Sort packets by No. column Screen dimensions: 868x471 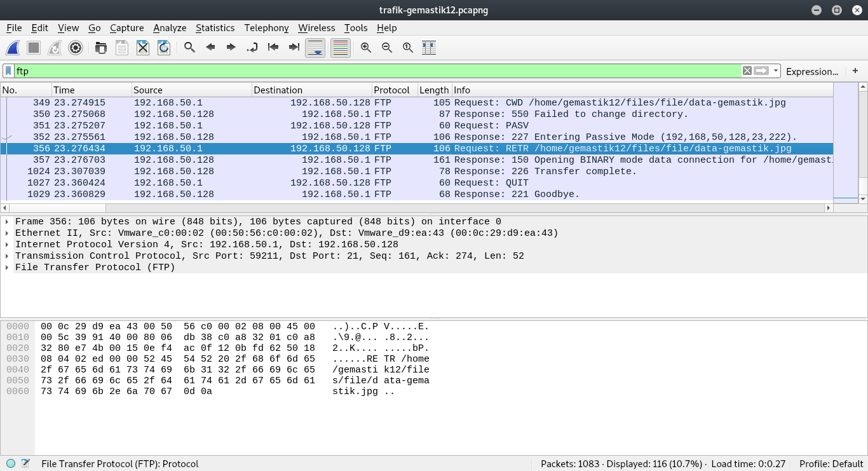(x=26, y=90)
